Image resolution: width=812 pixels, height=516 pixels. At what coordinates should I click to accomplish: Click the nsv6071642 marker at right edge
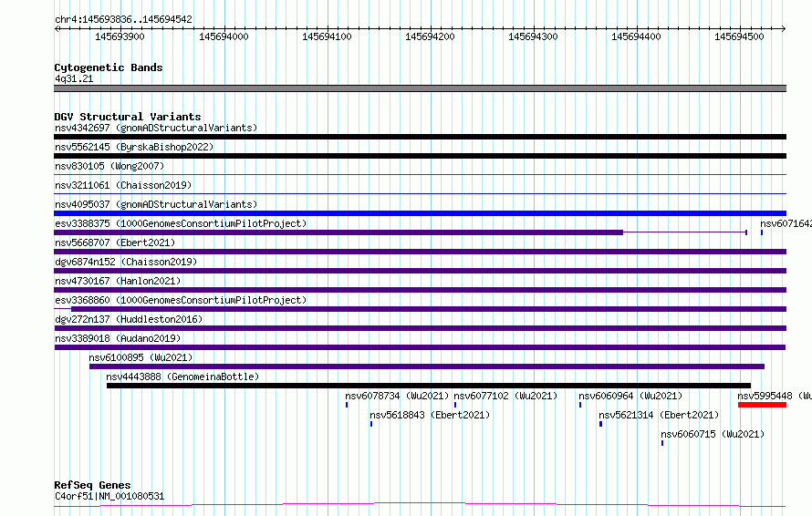(x=762, y=232)
